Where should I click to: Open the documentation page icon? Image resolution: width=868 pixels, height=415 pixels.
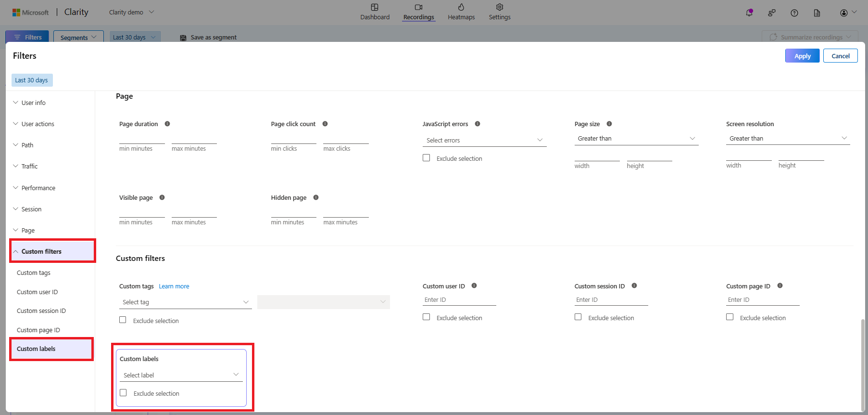[817, 13]
